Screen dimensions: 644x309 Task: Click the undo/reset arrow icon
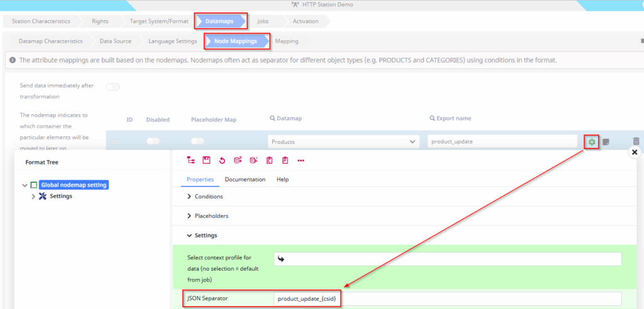tap(222, 160)
